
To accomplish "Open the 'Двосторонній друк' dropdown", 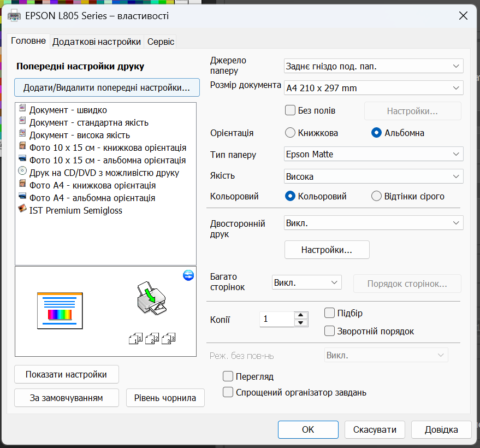I will tap(374, 223).
